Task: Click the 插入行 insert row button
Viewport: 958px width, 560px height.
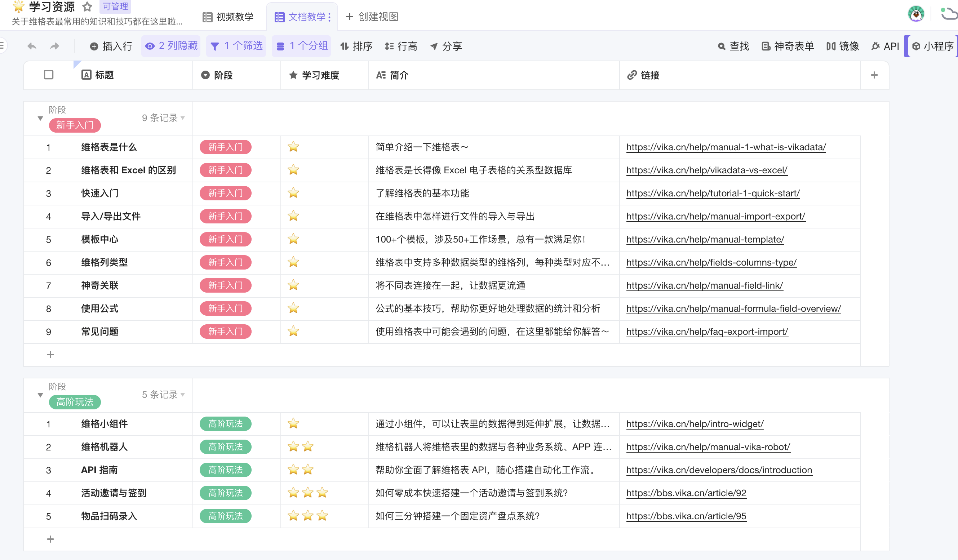Action: point(111,46)
